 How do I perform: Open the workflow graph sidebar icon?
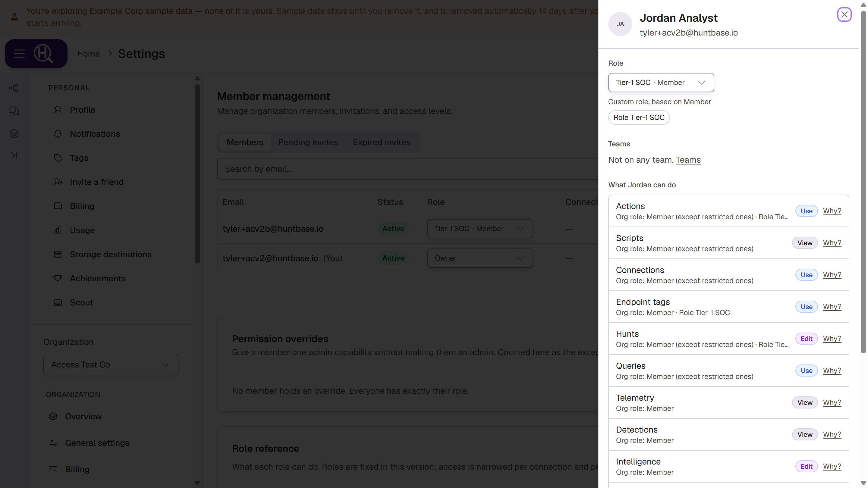pyautogui.click(x=14, y=88)
